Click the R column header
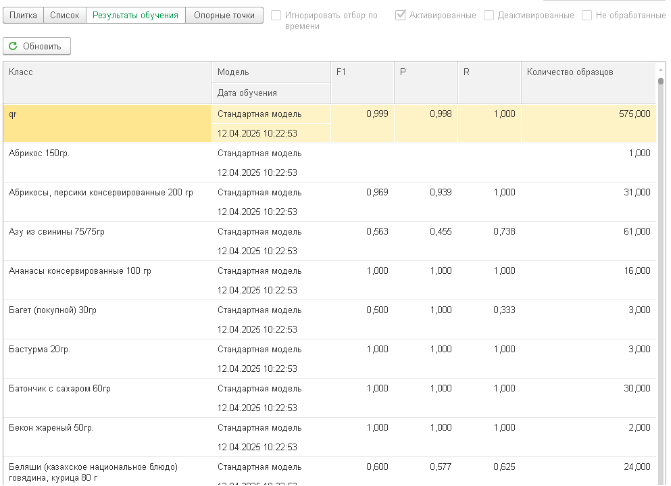 coord(489,73)
